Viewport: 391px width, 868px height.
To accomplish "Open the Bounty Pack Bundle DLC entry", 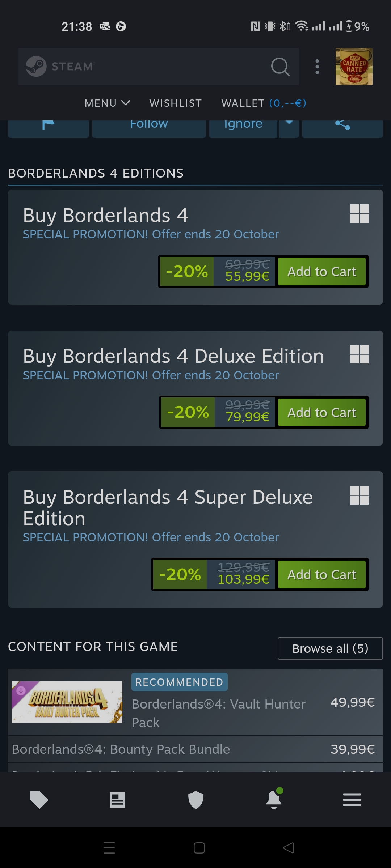I will tap(121, 749).
